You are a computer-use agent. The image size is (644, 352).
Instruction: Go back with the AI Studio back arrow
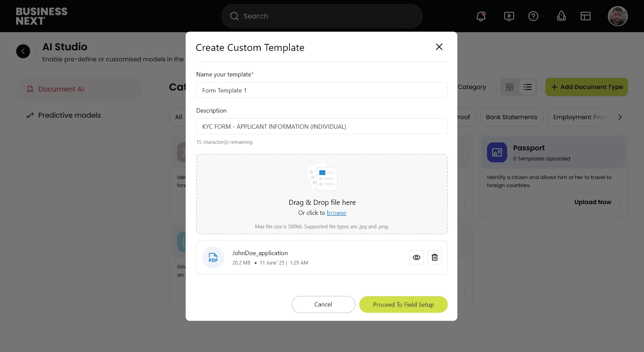point(23,51)
